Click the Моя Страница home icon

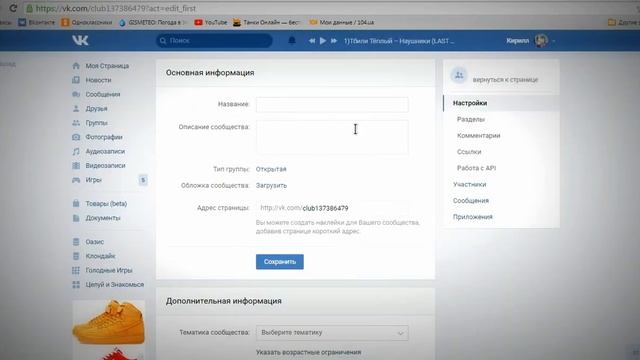[x=76, y=66]
